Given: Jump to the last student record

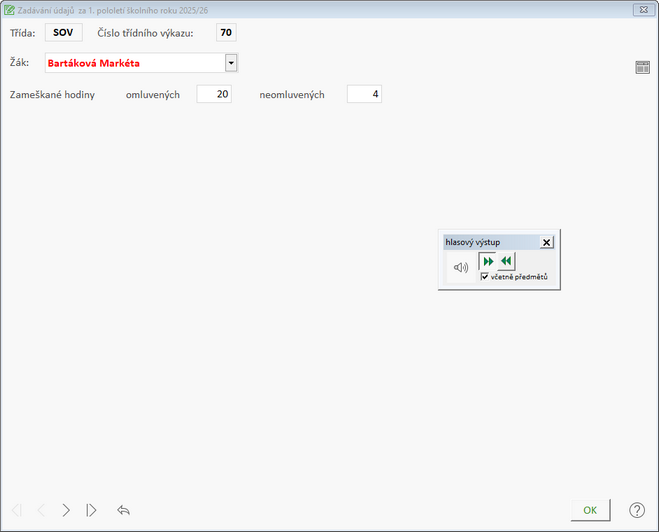Looking at the screenshot, I should point(92,510).
